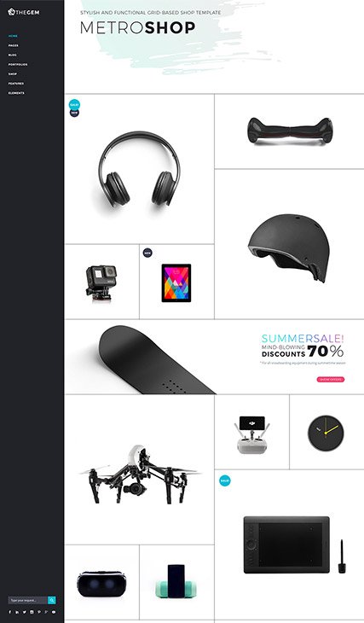Click the TheGem logo in sidebar
364x623 pixels.
(x=23, y=12)
